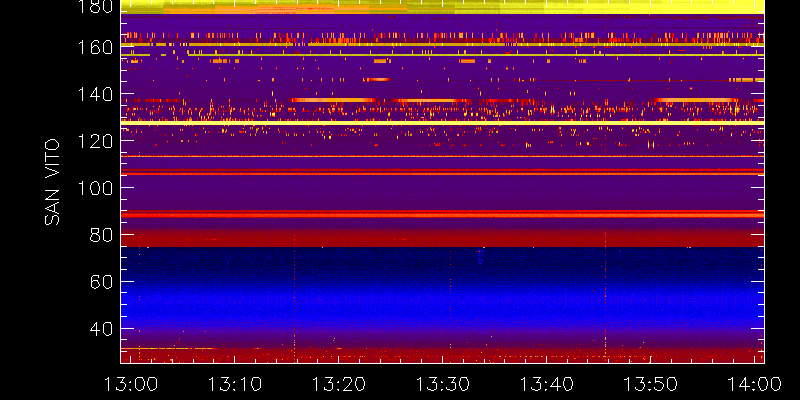
Task: Click the 14:00 time axis label
Action: pos(754,384)
